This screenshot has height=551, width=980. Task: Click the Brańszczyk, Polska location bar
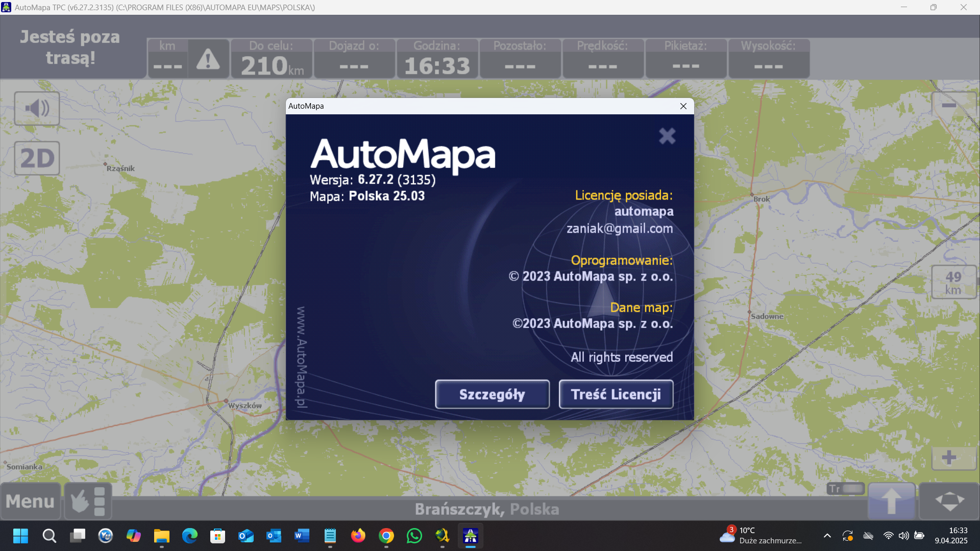point(487,509)
